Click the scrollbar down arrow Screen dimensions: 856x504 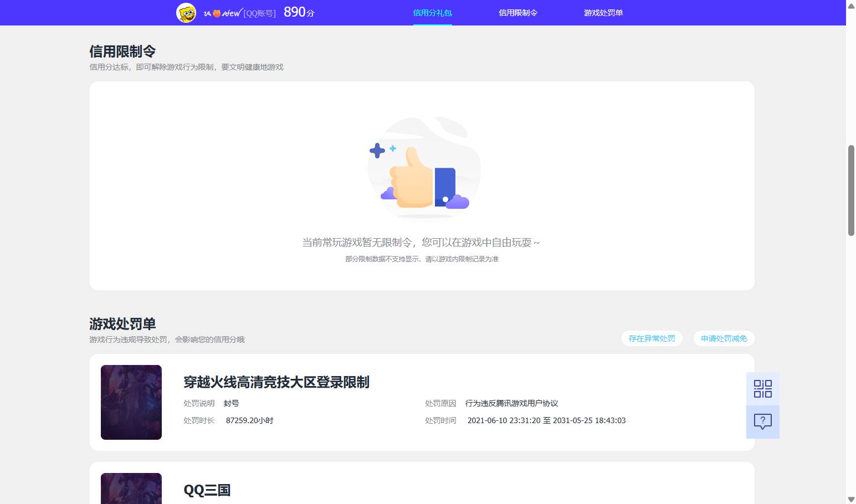click(x=851, y=500)
